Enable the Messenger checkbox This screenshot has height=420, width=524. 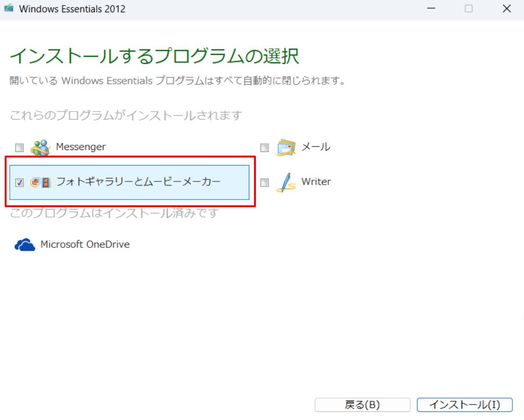pos(19,147)
